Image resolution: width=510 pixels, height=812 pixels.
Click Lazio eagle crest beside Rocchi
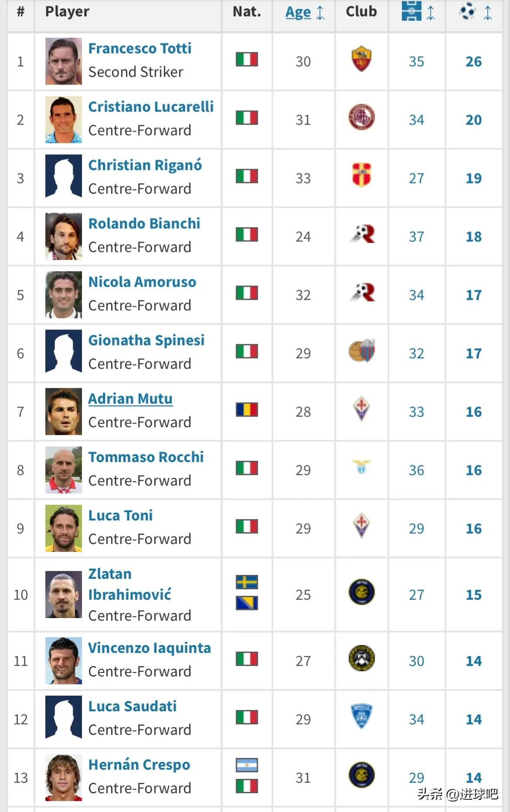pyautogui.click(x=361, y=467)
